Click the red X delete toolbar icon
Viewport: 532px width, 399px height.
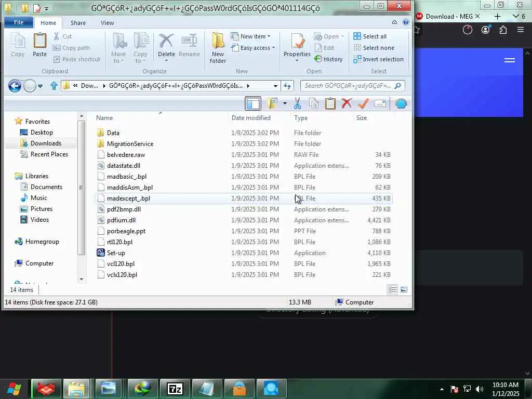[x=347, y=104]
